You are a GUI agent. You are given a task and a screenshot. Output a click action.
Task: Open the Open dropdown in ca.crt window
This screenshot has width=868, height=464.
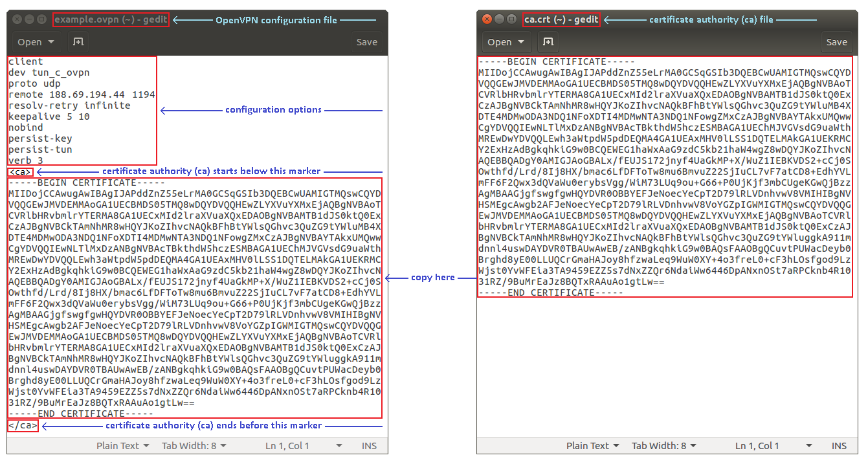click(x=506, y=42)
